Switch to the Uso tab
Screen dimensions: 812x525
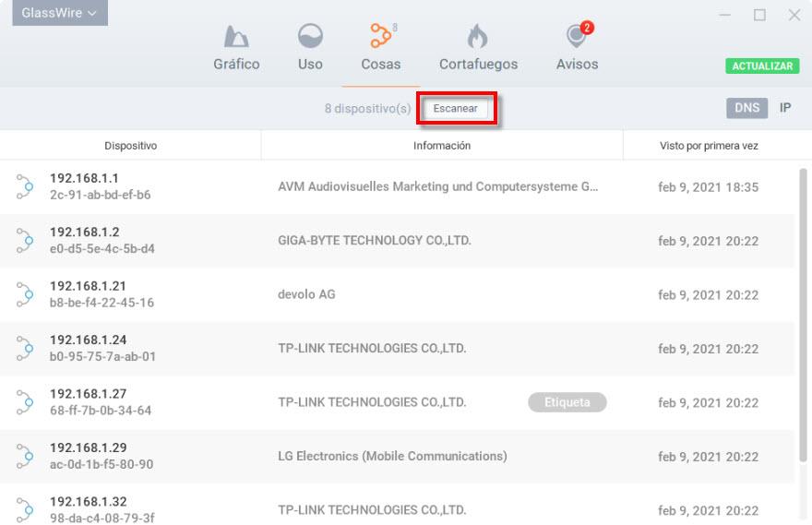310,48
